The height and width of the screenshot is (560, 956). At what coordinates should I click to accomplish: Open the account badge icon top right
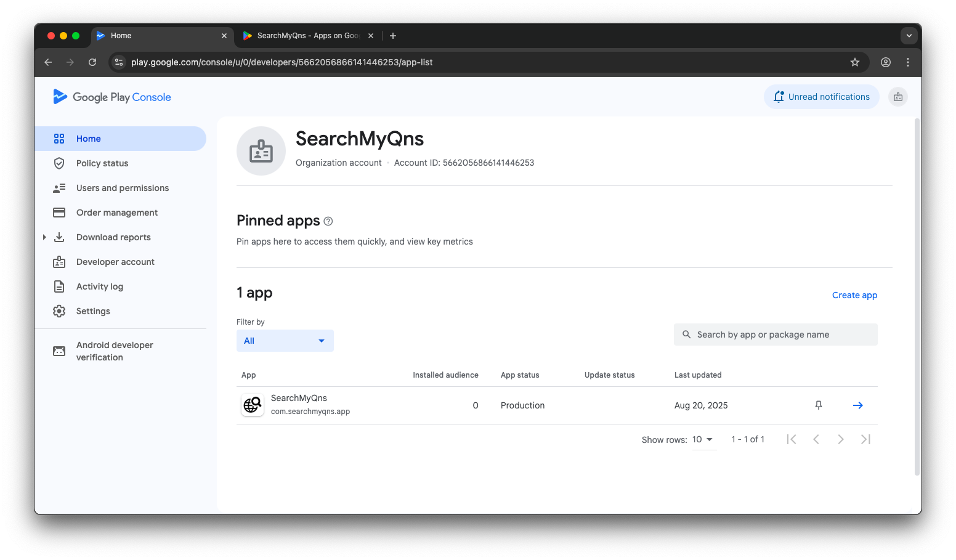(898, 97)
